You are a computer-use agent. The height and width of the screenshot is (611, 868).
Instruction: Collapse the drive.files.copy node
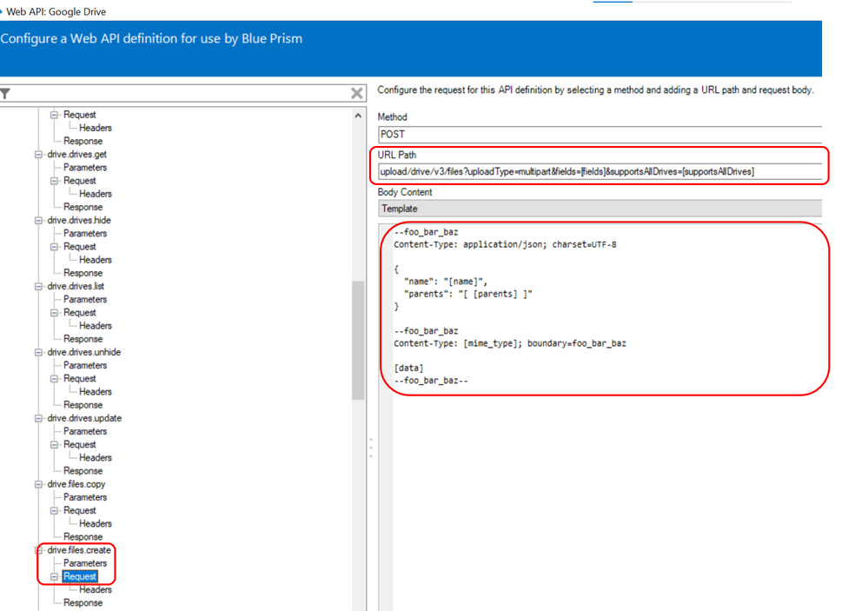(x=38, y=484)
